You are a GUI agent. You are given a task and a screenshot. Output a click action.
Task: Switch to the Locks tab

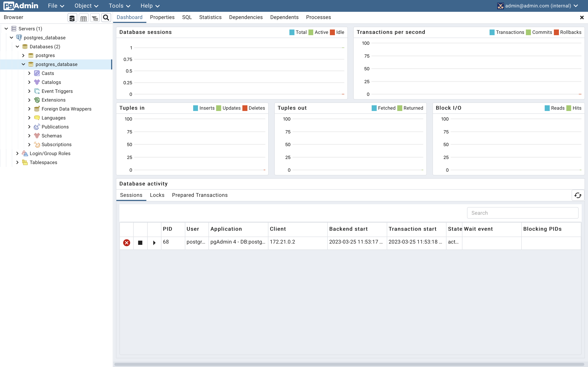tap(157, 195)
